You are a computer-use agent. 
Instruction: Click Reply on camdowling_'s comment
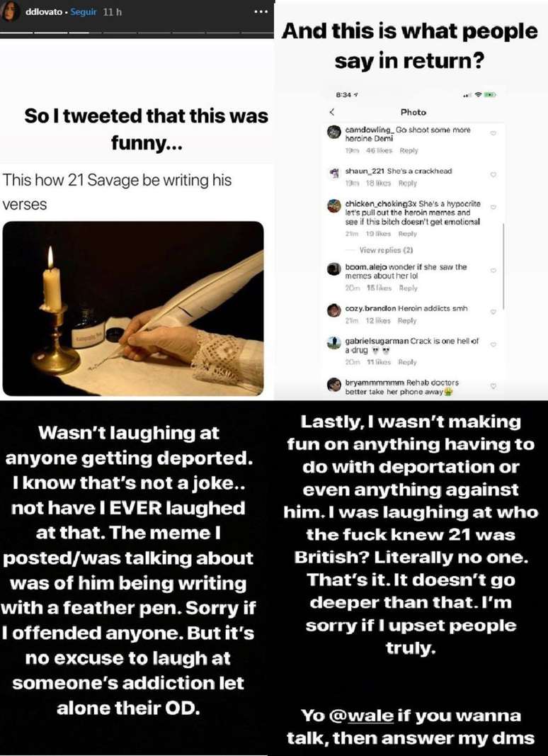tap(411, 149)
